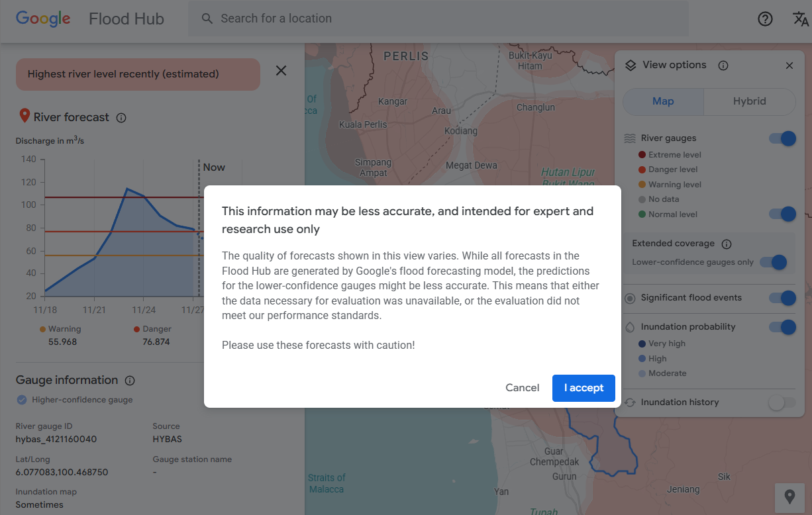Click the Search for a location field
Image resolution: width=812 pixels, height=515 pixels.
pos(437,19)
